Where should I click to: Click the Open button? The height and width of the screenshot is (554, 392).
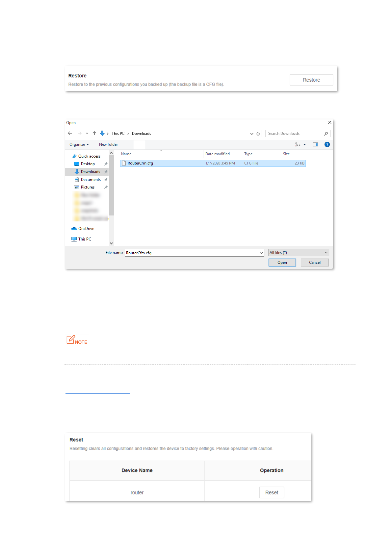(282, 263)
